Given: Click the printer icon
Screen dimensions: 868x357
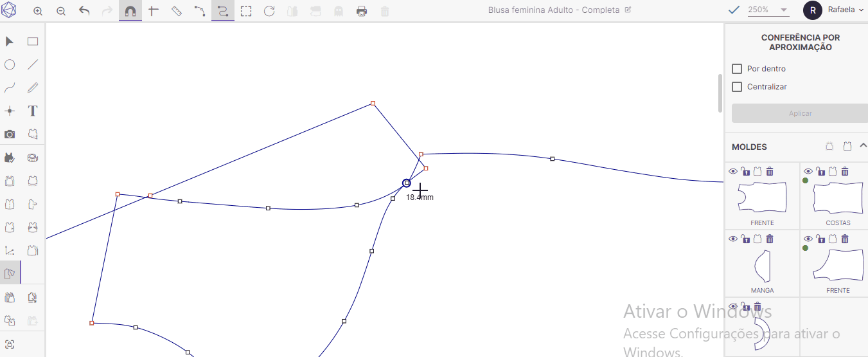Looking at the screenshot, I should (x=362, y=11).
